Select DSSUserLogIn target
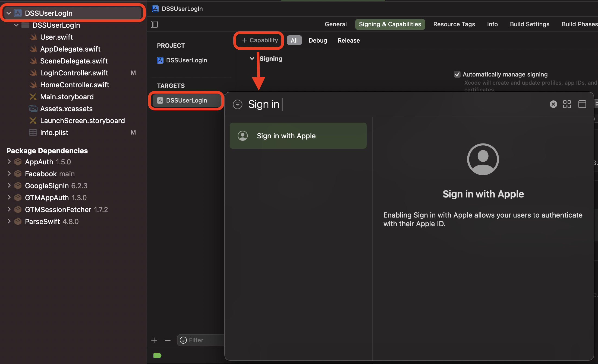The width and height of the screenshot is (598, 364). point(187,100)
